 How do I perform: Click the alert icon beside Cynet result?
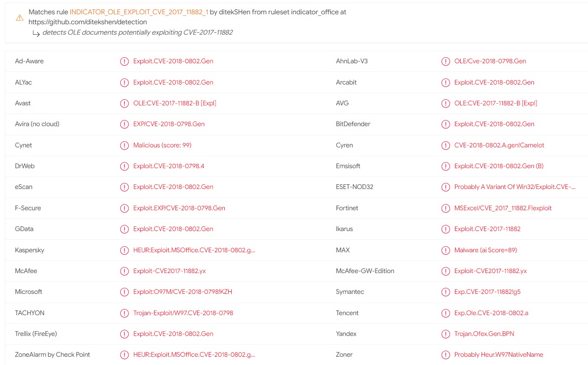pos(124,145)
